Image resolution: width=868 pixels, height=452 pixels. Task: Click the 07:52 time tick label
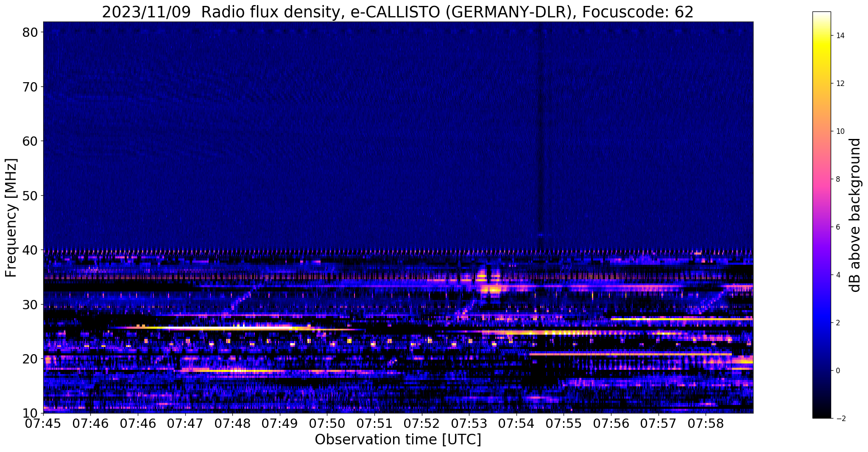(x=422, y=424)
